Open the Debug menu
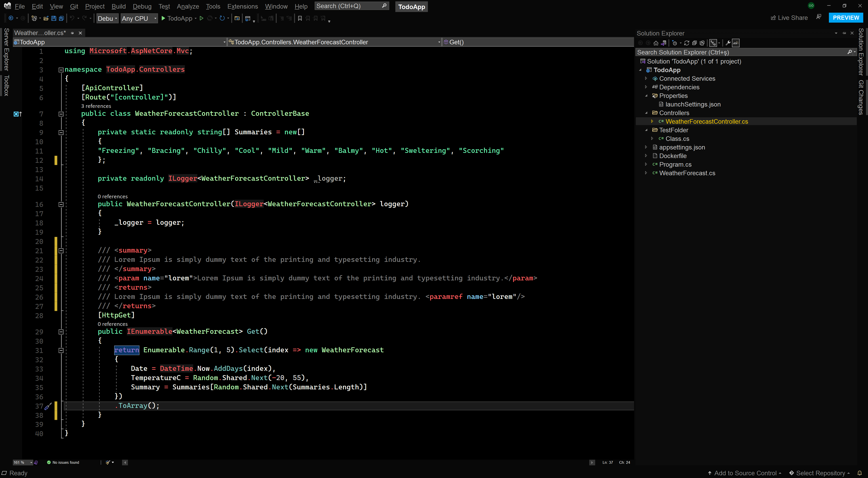Image resolution: width=868 pixels, height=478 pixels. pyautogui.click(x=142, y=6)
